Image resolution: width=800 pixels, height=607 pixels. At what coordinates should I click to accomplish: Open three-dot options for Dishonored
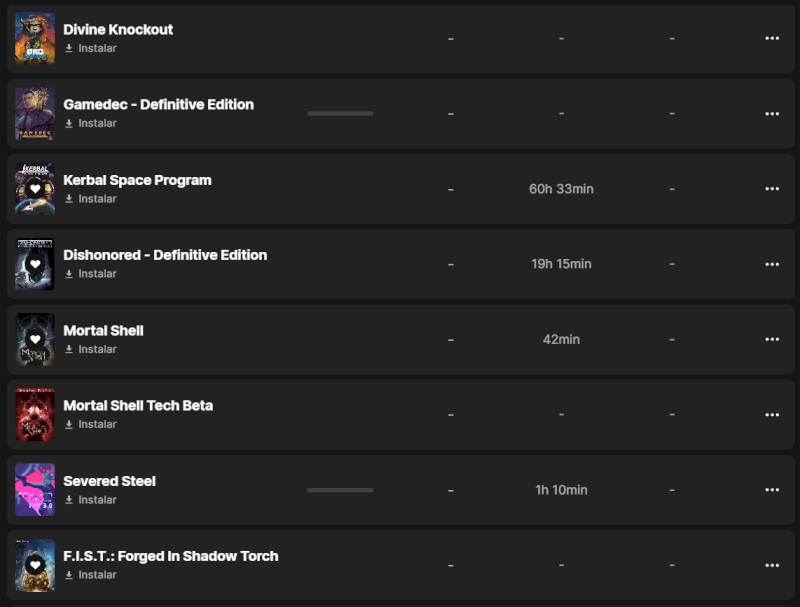pyautogui.click(x=771, y=264)
